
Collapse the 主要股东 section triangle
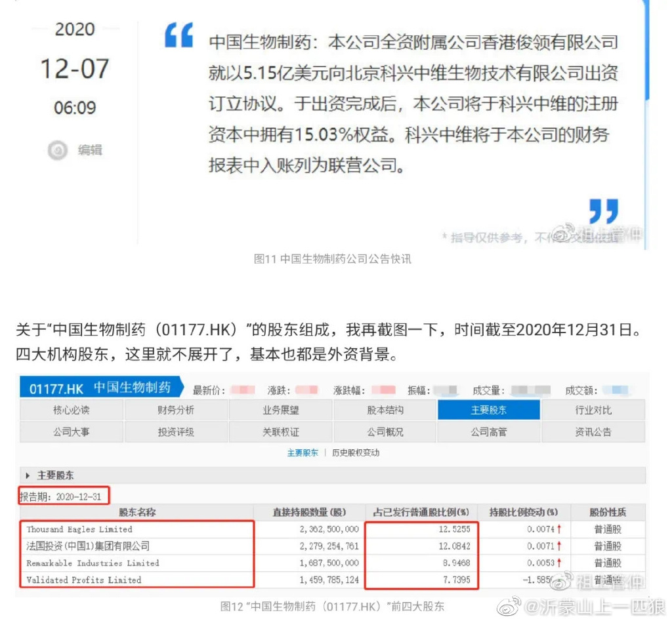point(28,475)
